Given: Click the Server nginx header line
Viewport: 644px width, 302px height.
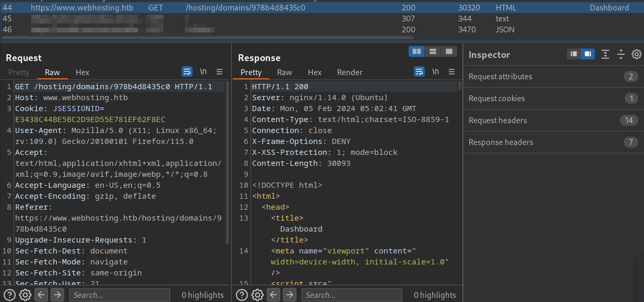Looking at the screenshot, I should pos(320,98).
